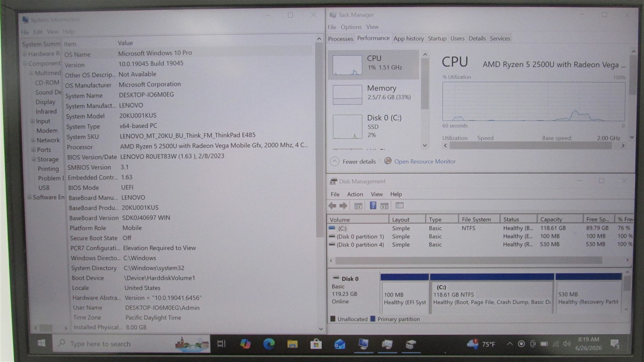Click the Open Resource Monitor link
The height and width of the screenshot is (362, 644).
[x=425, y=161]
